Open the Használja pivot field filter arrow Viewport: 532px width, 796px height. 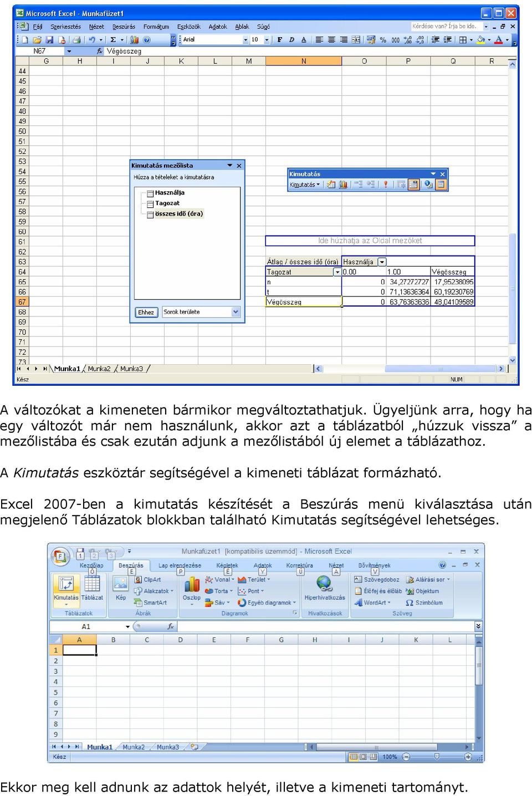382,262
